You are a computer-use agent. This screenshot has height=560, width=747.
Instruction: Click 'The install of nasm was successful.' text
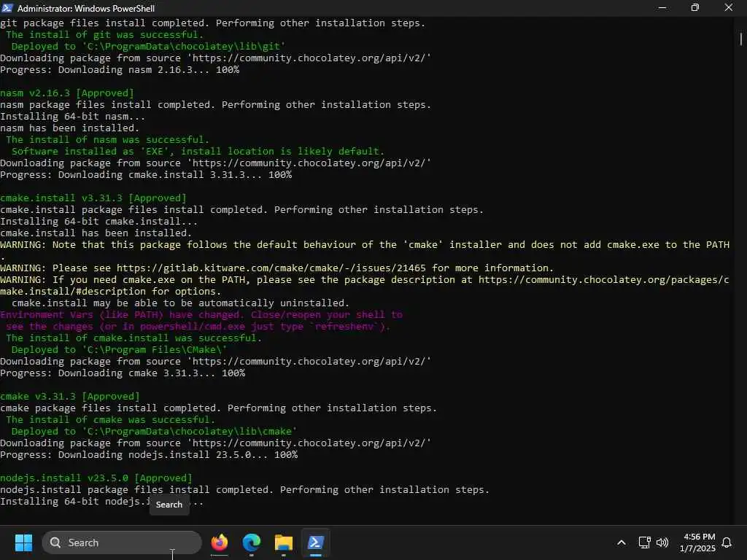(x=108, y=139)
